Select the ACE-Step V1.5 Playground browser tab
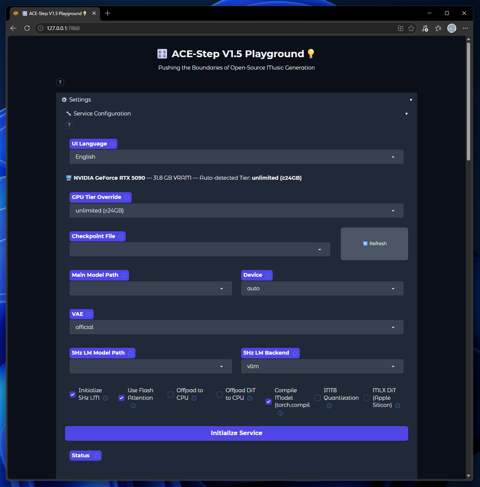This screenshot has width=480, height=487. 54,13
